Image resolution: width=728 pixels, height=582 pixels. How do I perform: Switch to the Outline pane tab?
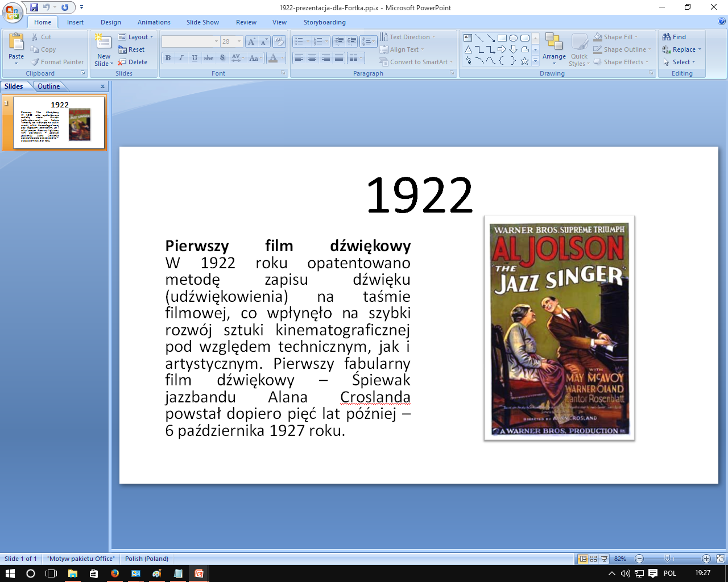pos(49,86)
